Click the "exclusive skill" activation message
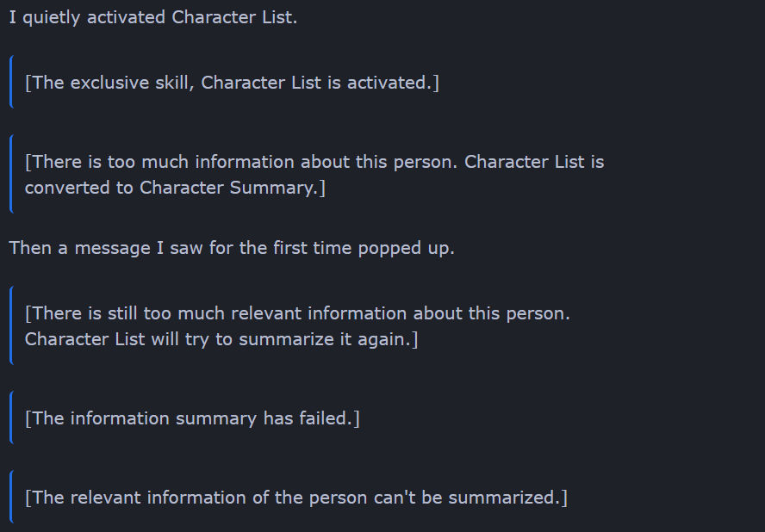The width and height of the screenshot is (765, 532). (x=232, y=84)
